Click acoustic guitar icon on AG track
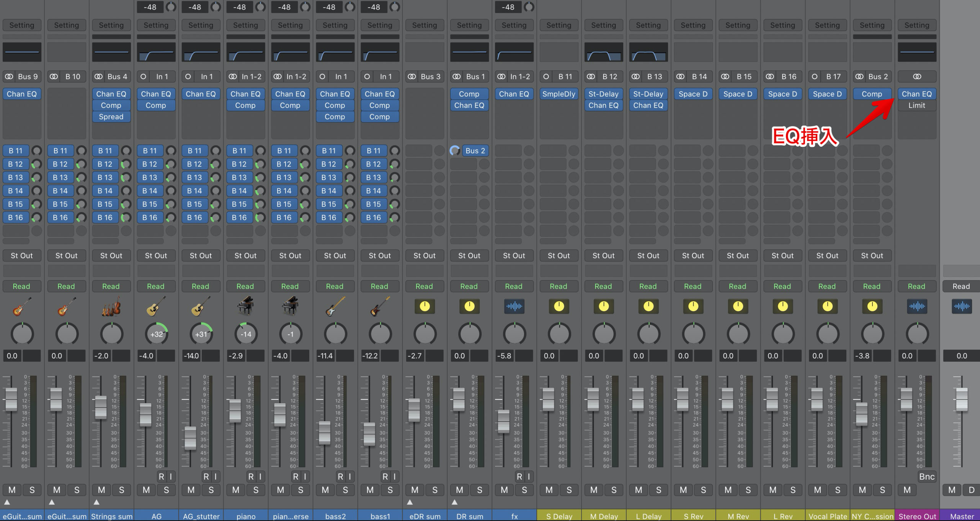980x521 pixels. [x=156, y=306]
